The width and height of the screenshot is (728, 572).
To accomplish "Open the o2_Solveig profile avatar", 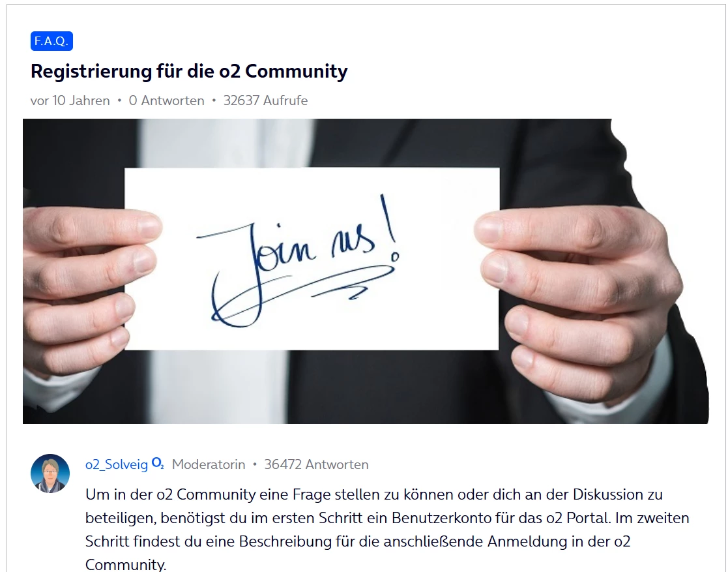I will tap(50, 473).
